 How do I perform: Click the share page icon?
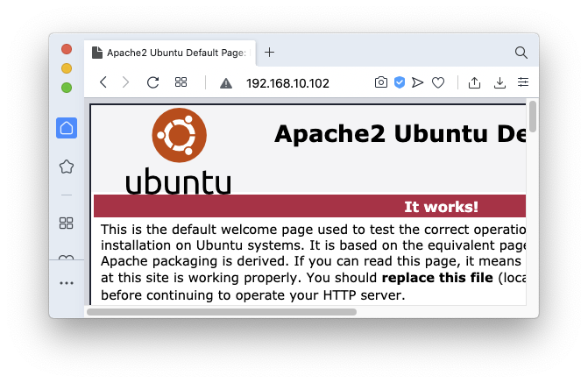(x=474, y=82)
